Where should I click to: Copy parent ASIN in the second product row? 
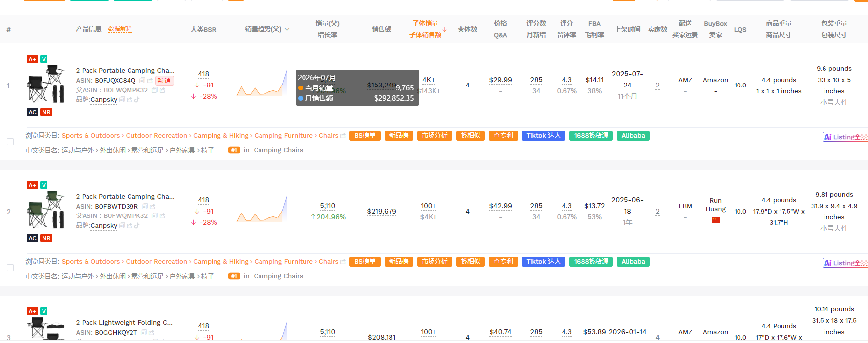coord(154,215)
